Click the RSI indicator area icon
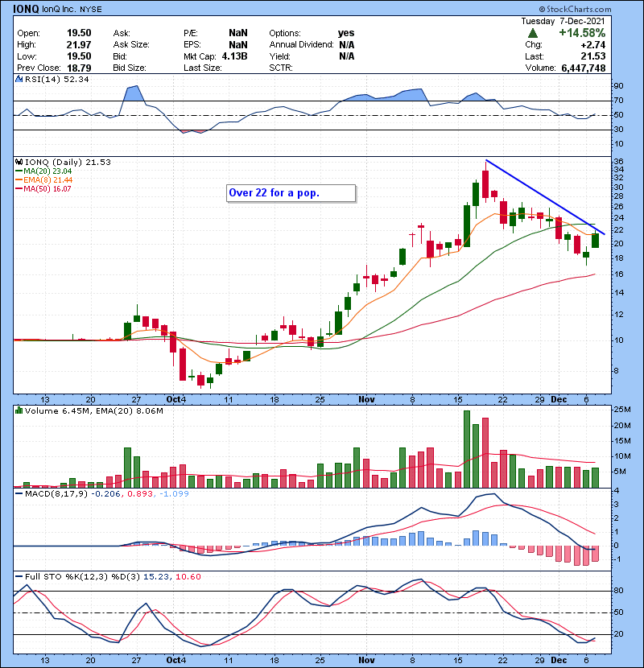Screen dimensions: 644x668 tap(19, 79)
